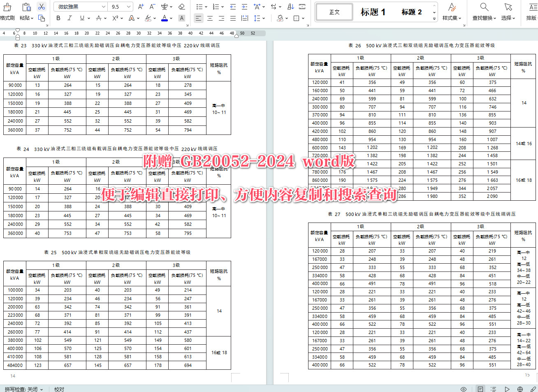Toggle bold formatting
Viewport: 538px width, 392px height.
pos(58,18)
